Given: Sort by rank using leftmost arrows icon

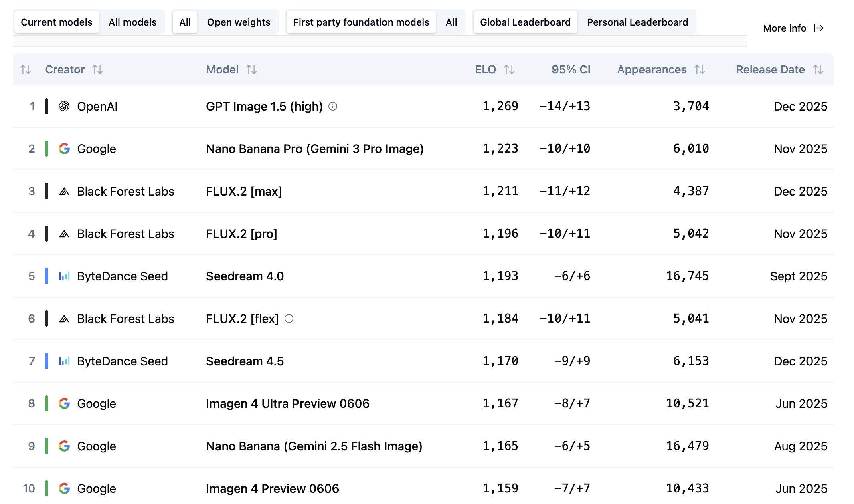Looking at the screenshot, I should (26, 69).
